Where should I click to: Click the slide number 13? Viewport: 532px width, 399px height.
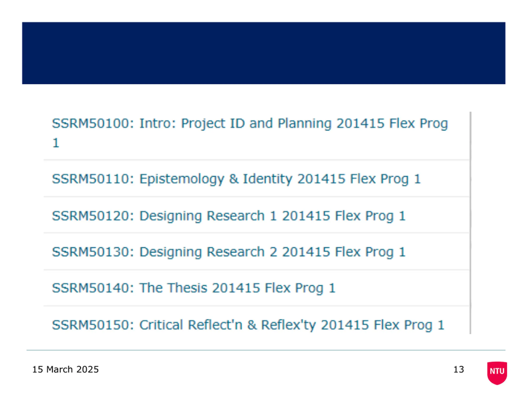coord(458,369)
